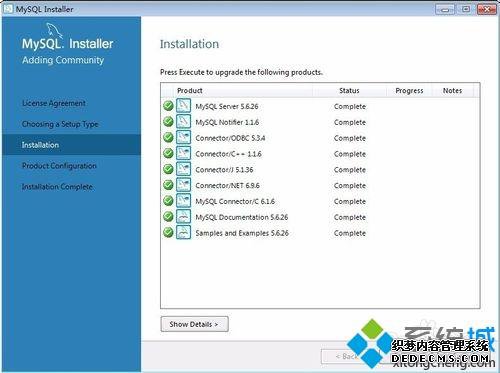Click the green checkmark beside MySQL Documentation 5.6.26

pos(168,216)
